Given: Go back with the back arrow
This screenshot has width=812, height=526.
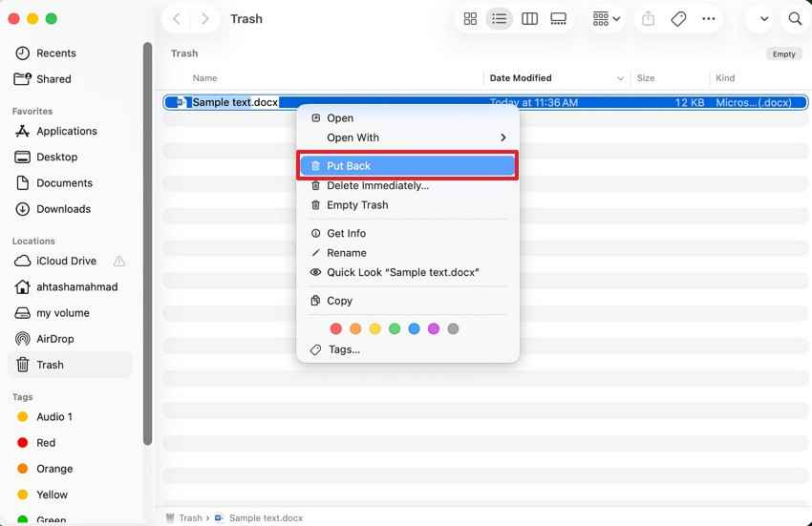Looking at the screenshot, I should click(177, 19).
